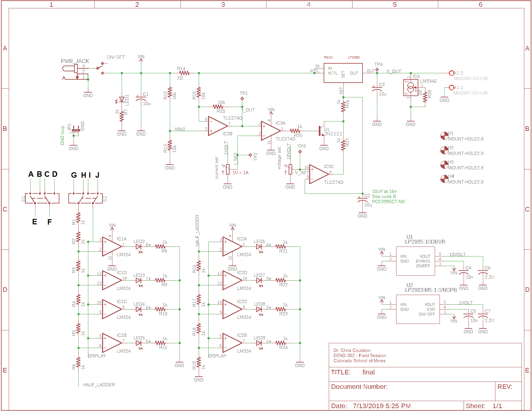The image size is (532, 412).
Task: Click the IC4 LM334Z current source symbol
Action: click(x=411, y=87)
